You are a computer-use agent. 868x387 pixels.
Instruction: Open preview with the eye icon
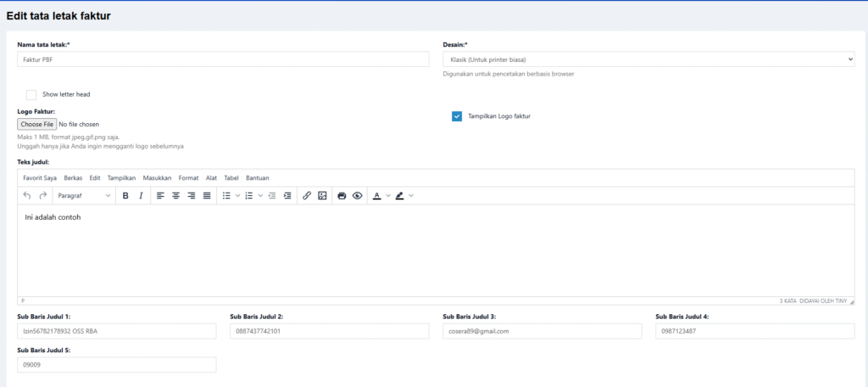click(x=357, y=196)
